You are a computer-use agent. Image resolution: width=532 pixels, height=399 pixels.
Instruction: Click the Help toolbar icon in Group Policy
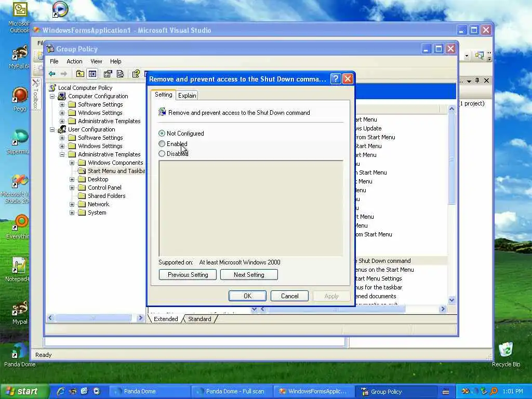(x=136, y=74)
